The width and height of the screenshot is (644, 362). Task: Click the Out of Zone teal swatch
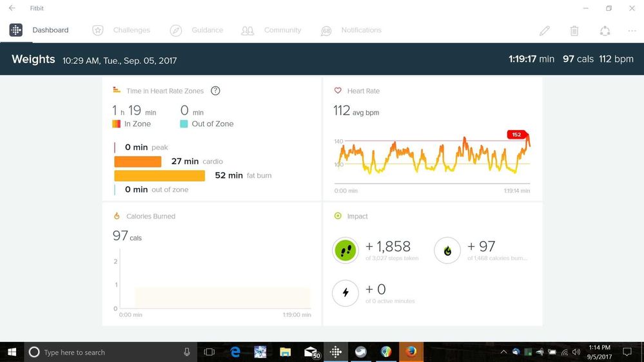[x=184, y=124]
